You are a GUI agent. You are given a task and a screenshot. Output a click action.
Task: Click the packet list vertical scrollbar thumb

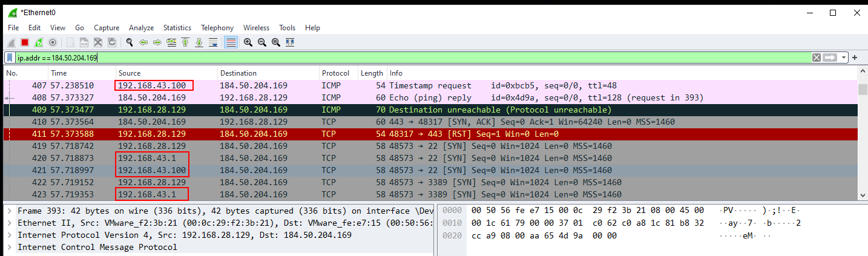click(x=863, y=90)
